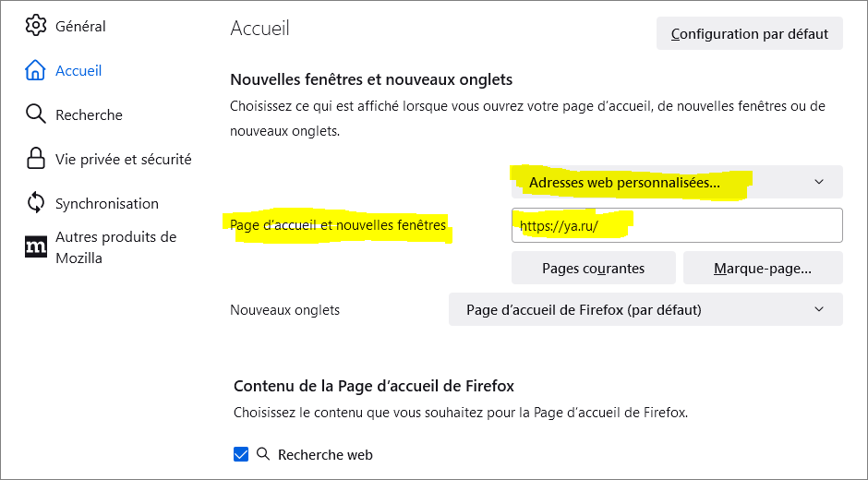Image resolution: width=868 pixels, height=480 pixels.
Task: Uncheck the Recherche web checkbox
Action: 241,454
